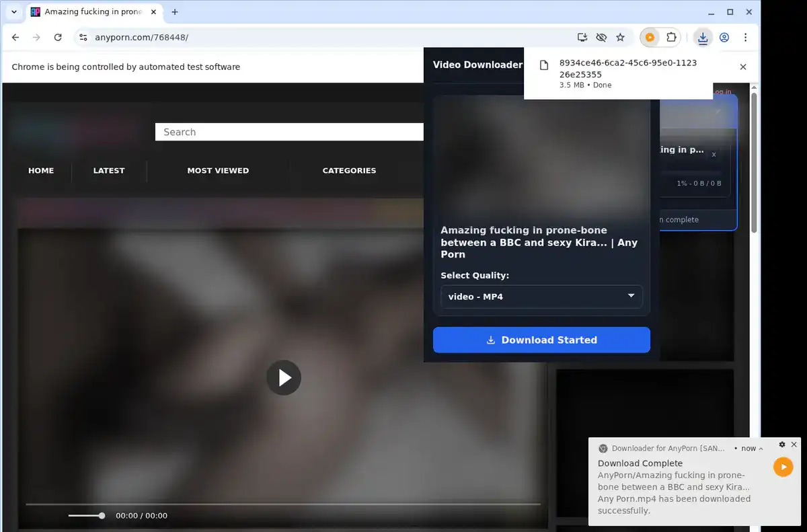This screenshot has height=532, width=807.
Task: Click the 1% - 0 B / 0 B progress text
Action: 699,184
